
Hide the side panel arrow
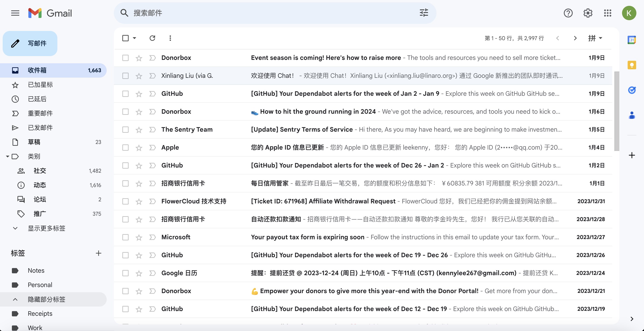point(632,319)
